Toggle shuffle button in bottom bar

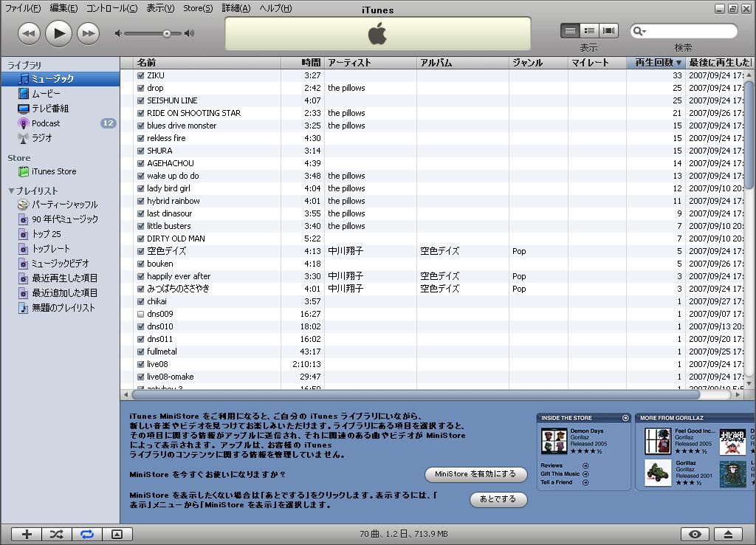[56, 534]
